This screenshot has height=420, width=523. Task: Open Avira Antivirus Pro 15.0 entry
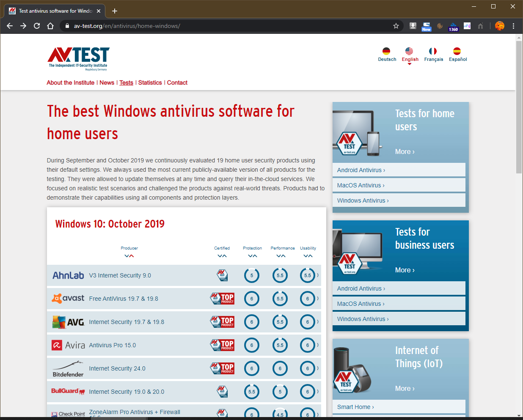[x=113, y=345]
